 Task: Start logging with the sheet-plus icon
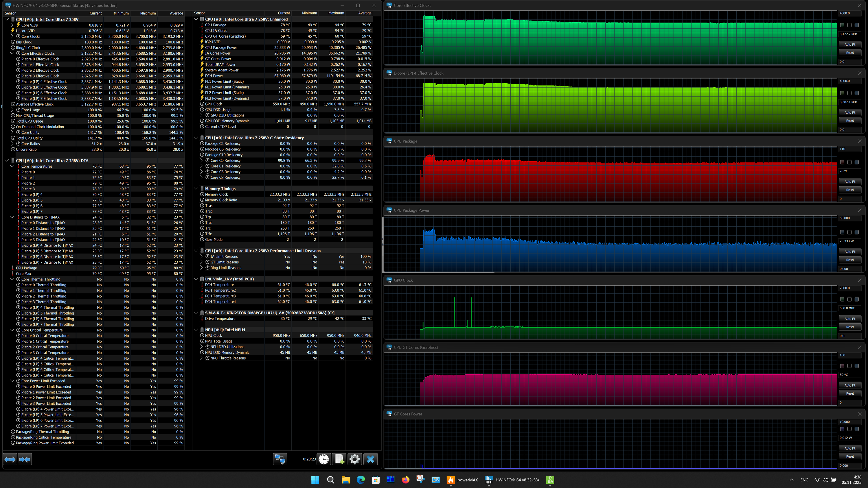[x=339, y=459]
